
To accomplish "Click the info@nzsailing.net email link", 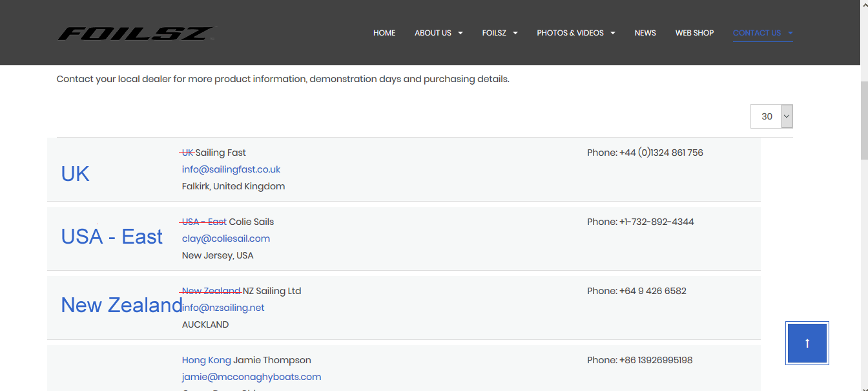I will (x=223, y=308).
